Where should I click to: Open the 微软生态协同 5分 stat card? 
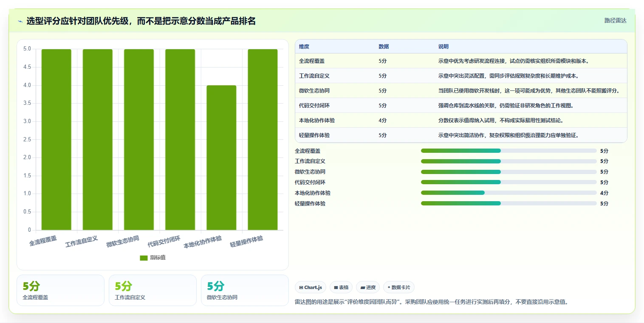[x=245, y=290]
